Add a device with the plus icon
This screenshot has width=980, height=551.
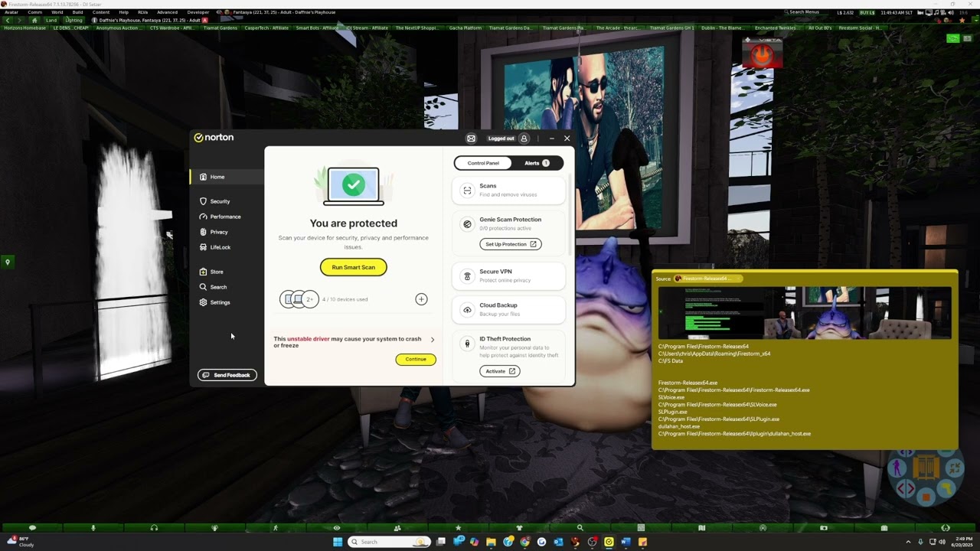421,299
